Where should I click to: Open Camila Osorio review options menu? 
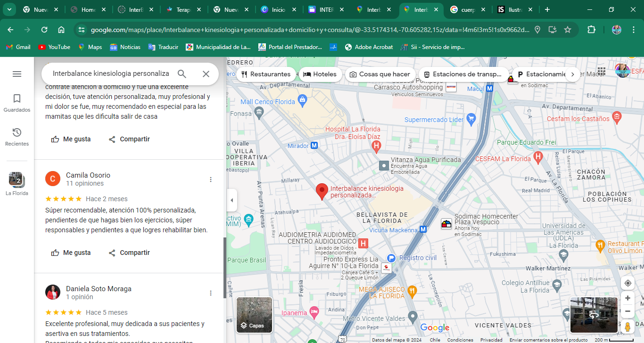tap(211, 180)
